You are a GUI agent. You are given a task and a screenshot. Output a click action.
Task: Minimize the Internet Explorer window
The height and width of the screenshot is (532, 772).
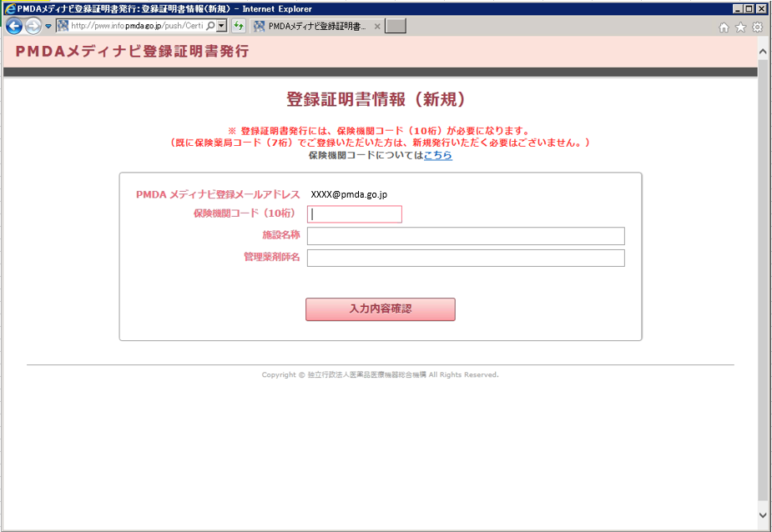tap(738, 9)
